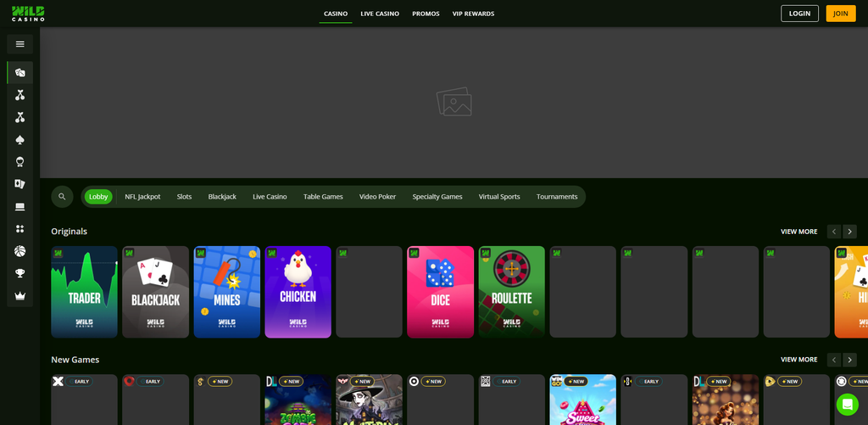The image size is (868, 425).
Task: Click the JOIN button
Action: 840,14
